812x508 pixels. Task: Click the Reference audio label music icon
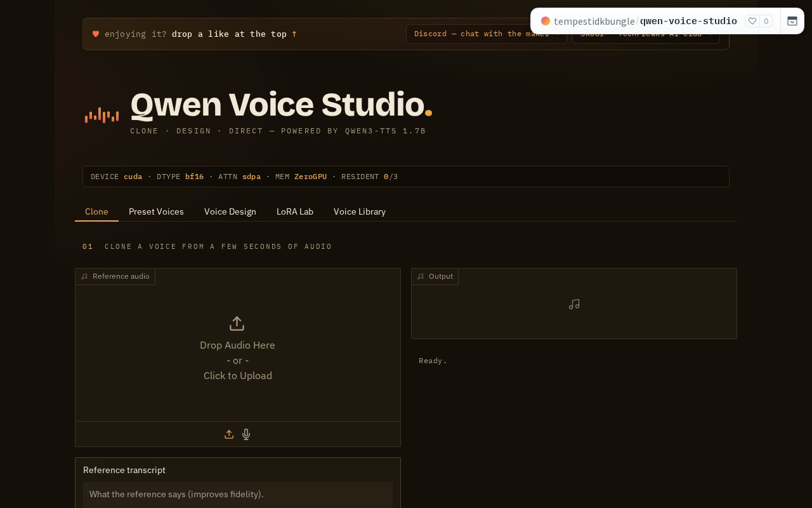tap(84, 276)
